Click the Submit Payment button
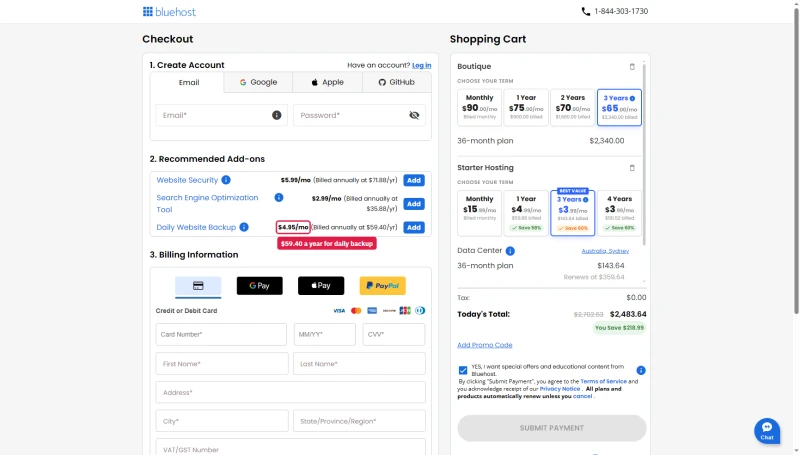800x455 pixels. (552, 428)
